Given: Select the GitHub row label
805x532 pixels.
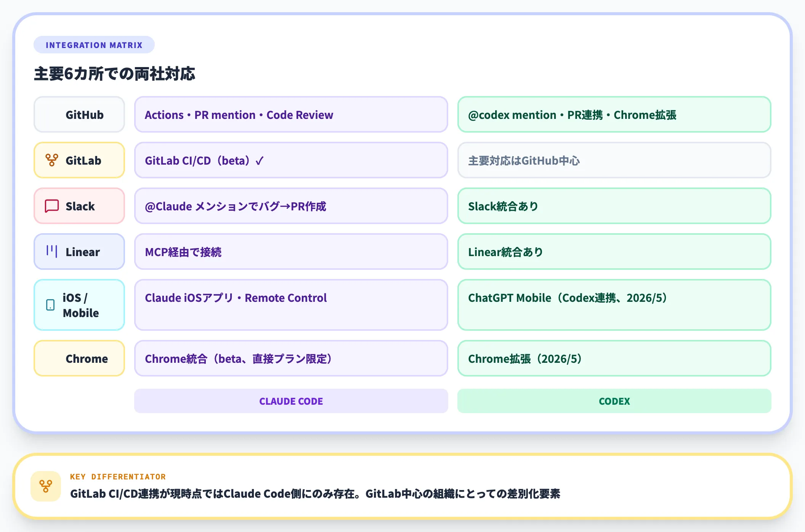Looking at the screenshot, I should [79, 114].
